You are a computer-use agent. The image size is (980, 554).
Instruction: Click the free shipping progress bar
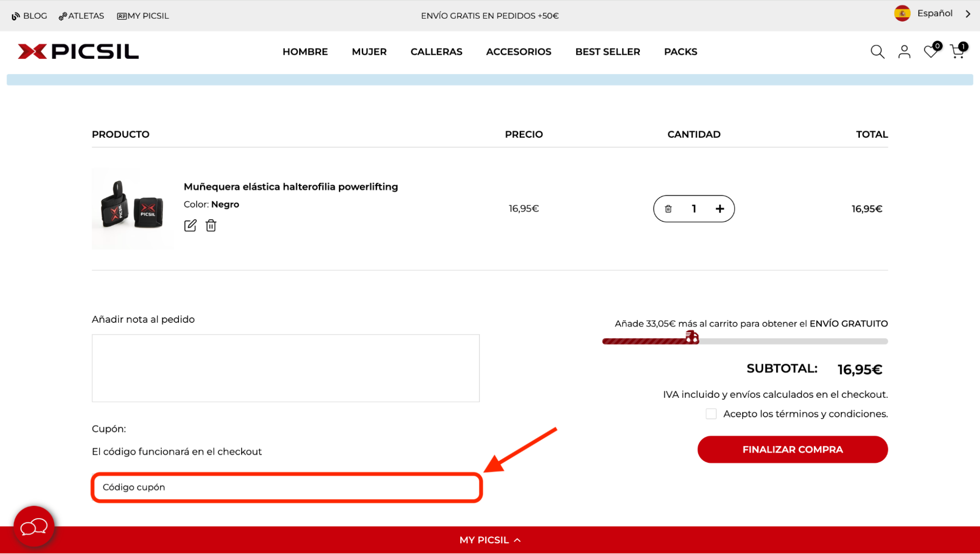pos(745,341)
